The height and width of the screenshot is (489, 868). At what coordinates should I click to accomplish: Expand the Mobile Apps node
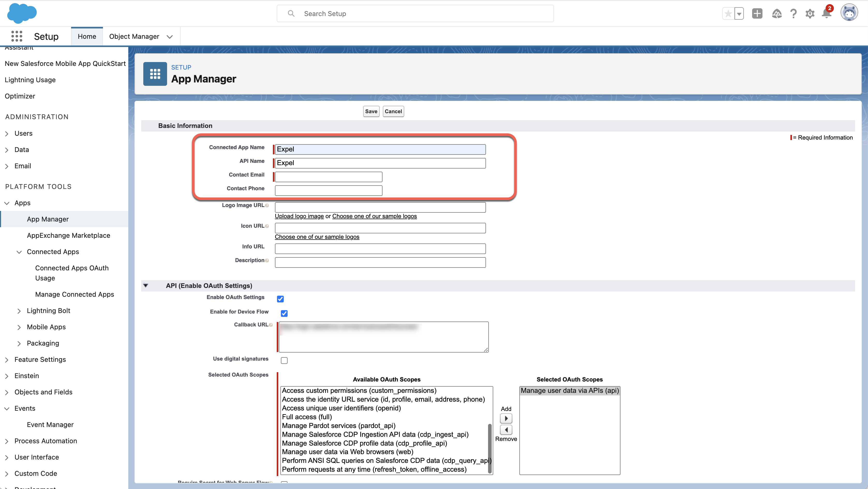point(19,327)
